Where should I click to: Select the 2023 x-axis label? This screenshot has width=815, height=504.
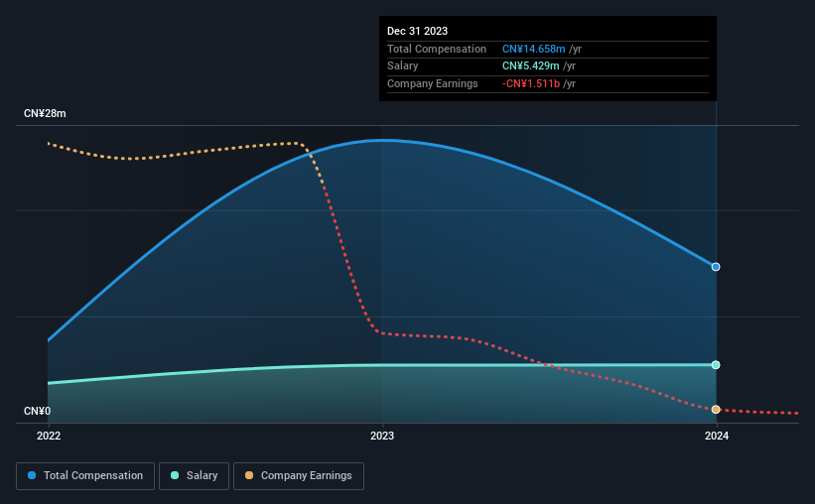pyautogui.click(x=382, y=436)
